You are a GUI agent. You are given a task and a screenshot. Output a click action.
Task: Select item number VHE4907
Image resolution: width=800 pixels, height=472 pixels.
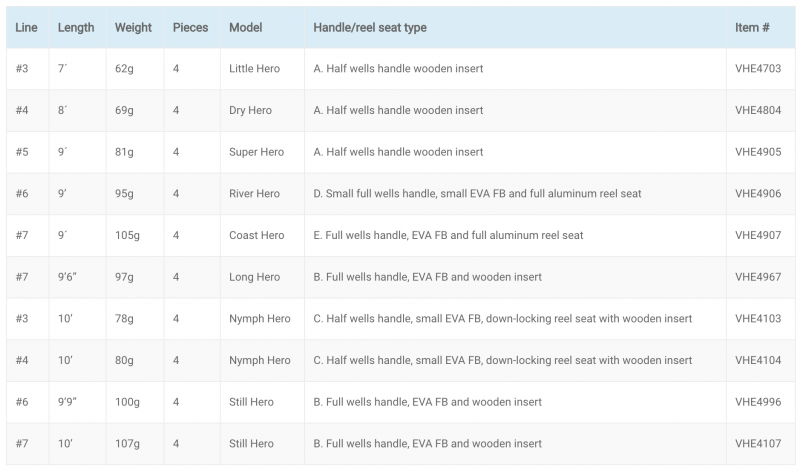(x=758, y=235)
